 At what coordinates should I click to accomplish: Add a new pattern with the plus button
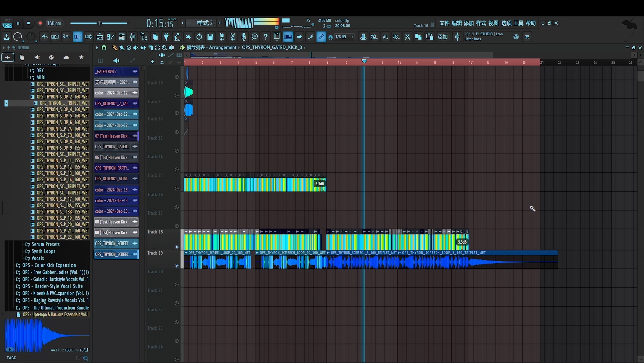[219, 23]
